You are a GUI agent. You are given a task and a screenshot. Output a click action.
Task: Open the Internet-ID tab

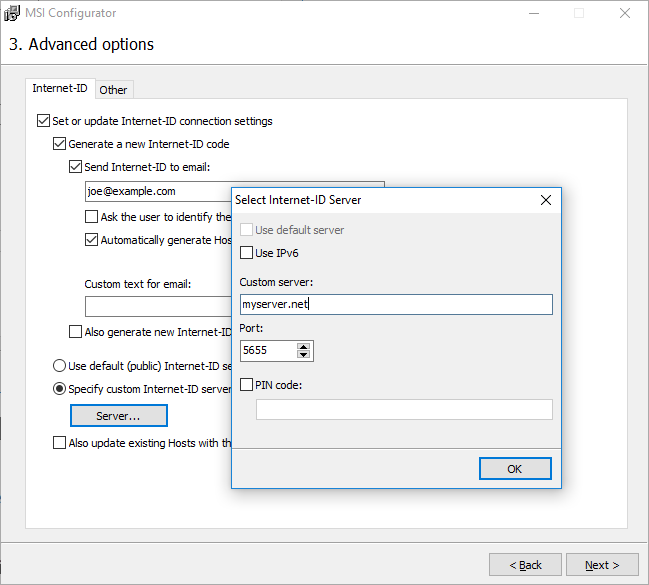(x=60, y=89)
